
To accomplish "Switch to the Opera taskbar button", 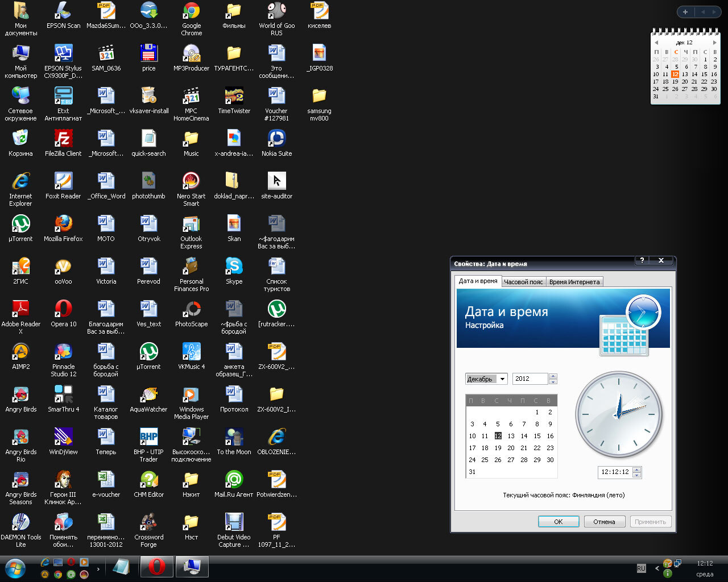I will coord(157,567).
